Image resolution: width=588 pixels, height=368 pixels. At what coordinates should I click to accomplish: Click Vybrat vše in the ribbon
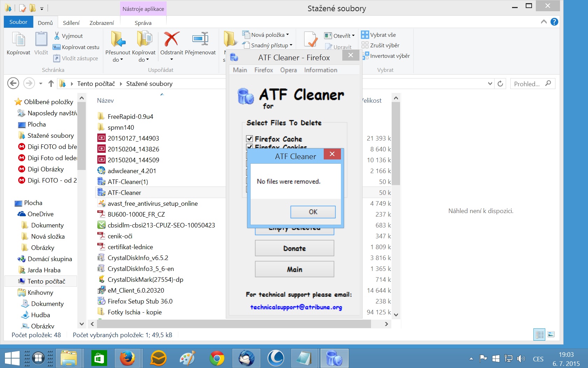pyautogui.click(x=378, y=35)
